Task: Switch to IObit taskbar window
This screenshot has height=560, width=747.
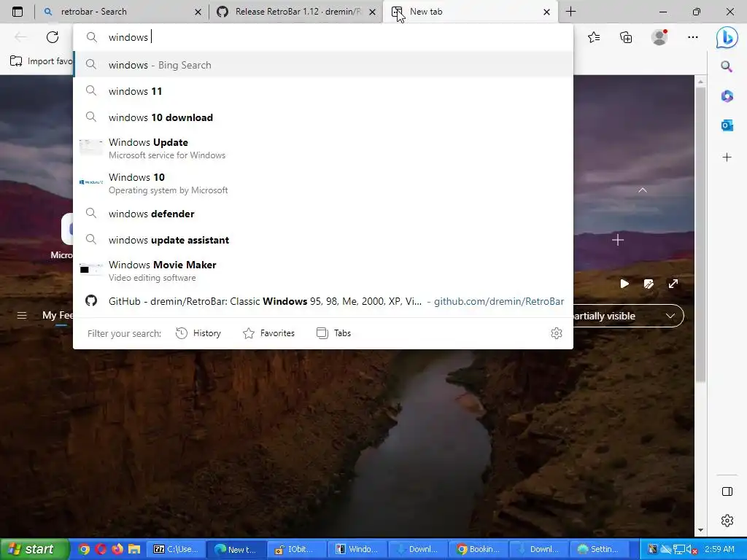Action: [x=297, y=549]
